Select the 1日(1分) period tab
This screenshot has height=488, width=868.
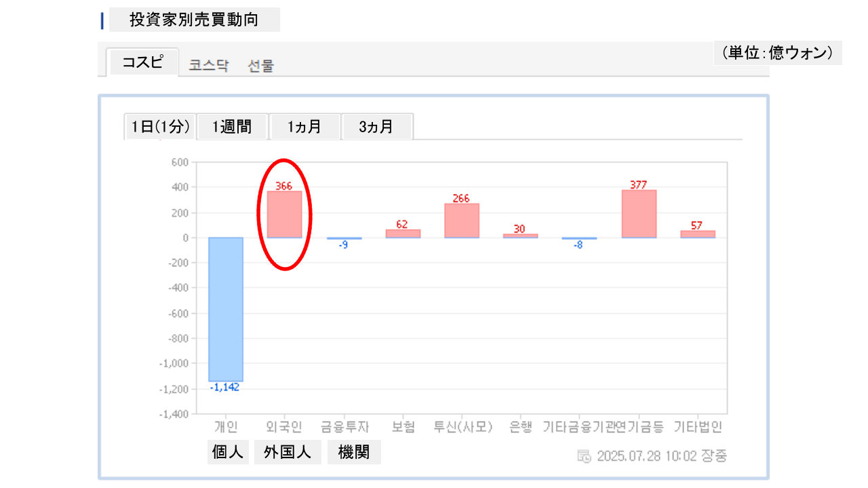coord(161,127)
